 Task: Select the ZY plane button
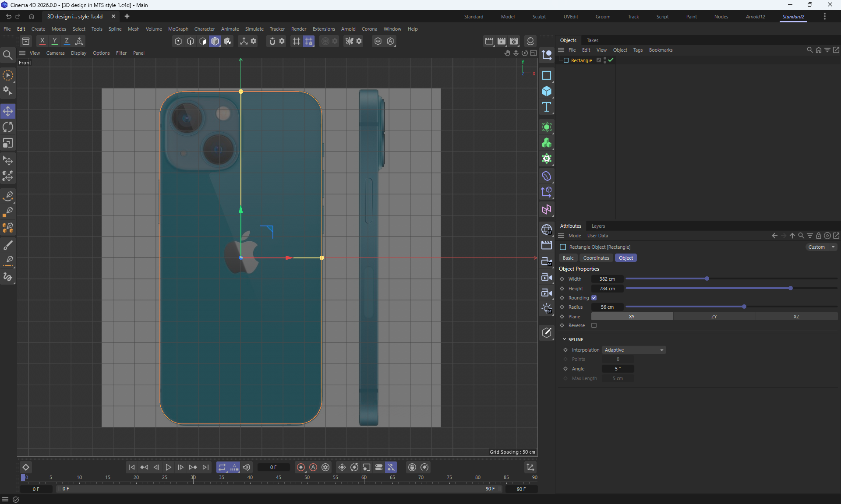point(714,317)
